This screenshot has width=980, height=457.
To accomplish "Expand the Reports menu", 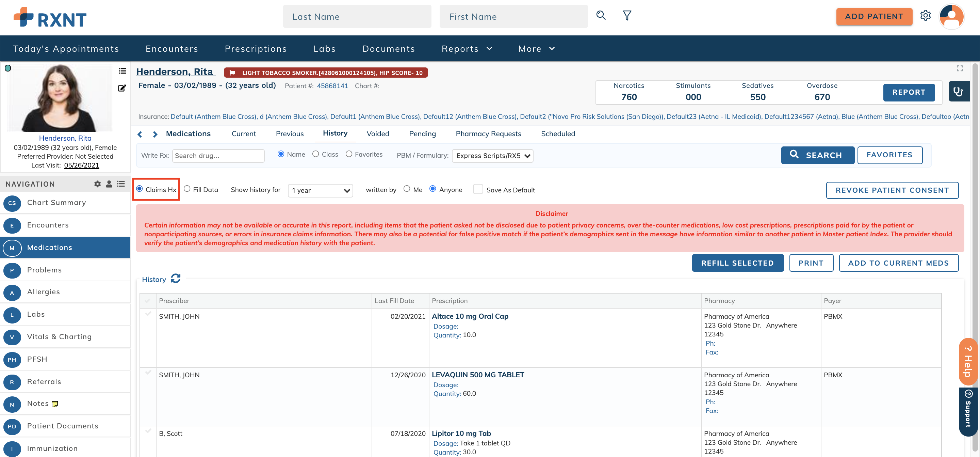I will tap(467, 49).
